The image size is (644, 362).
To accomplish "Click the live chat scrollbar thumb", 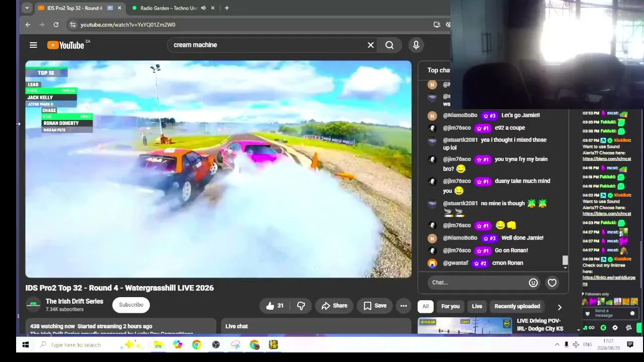I will coord(565,260).
